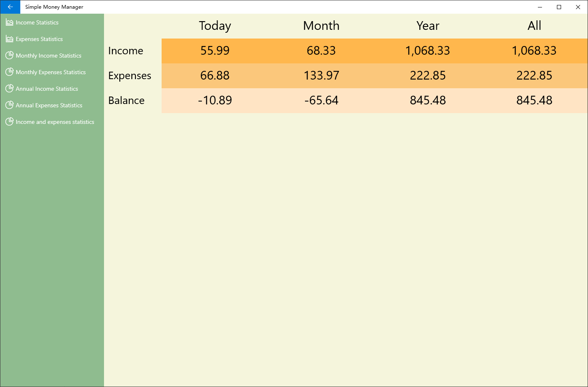
Task: Select the Month expenses cell 133.97
Action: pyautogui.click(x=321, y=75)
